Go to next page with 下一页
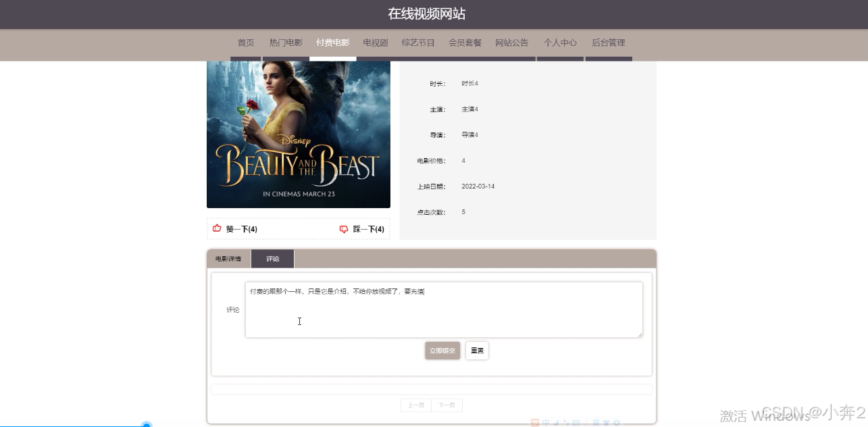The image size is (868, 427). coord(446,405)
